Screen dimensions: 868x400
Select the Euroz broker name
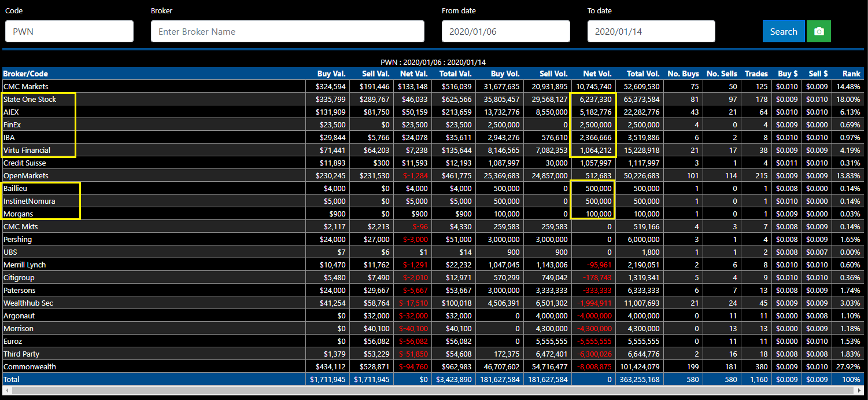click(x=13, y=341)
